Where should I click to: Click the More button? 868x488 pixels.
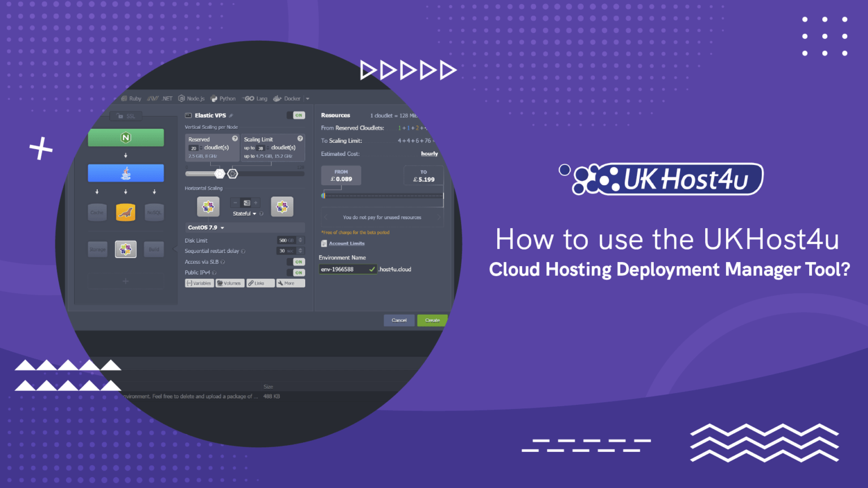pos(290,284)
